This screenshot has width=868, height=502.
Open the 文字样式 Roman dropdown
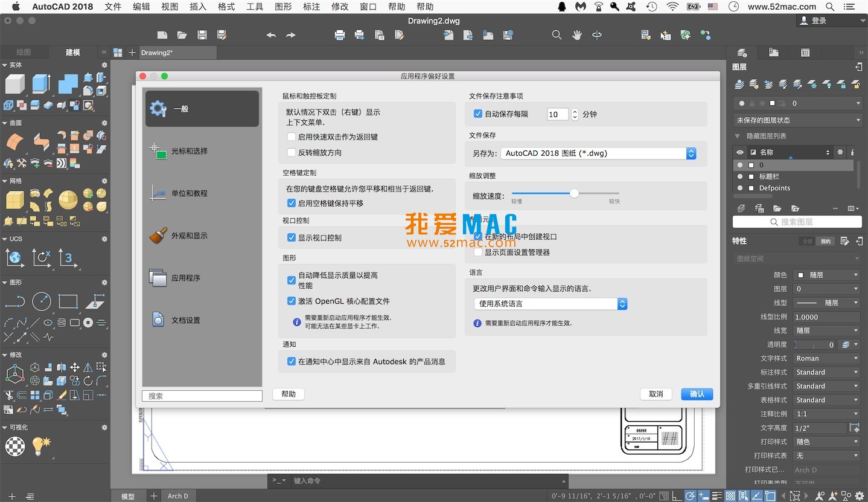coord(826,358)
